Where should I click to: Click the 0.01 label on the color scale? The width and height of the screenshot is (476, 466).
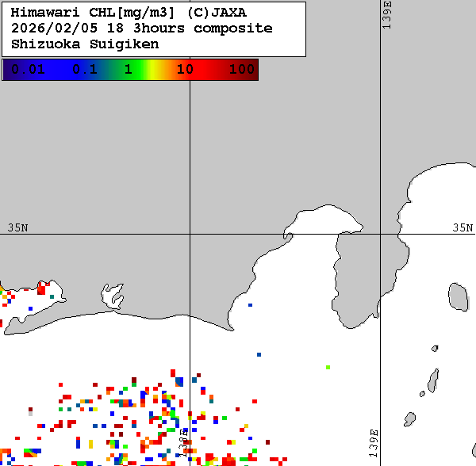(27, 70)
